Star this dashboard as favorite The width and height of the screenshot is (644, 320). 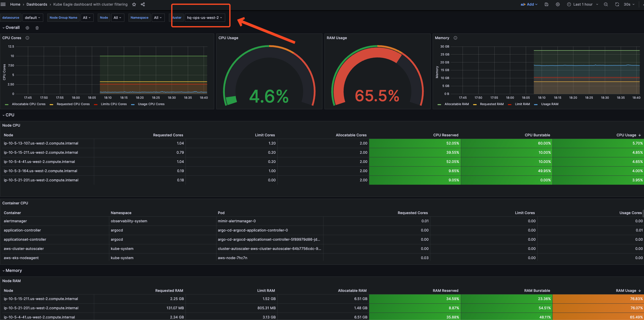(134, 4)
